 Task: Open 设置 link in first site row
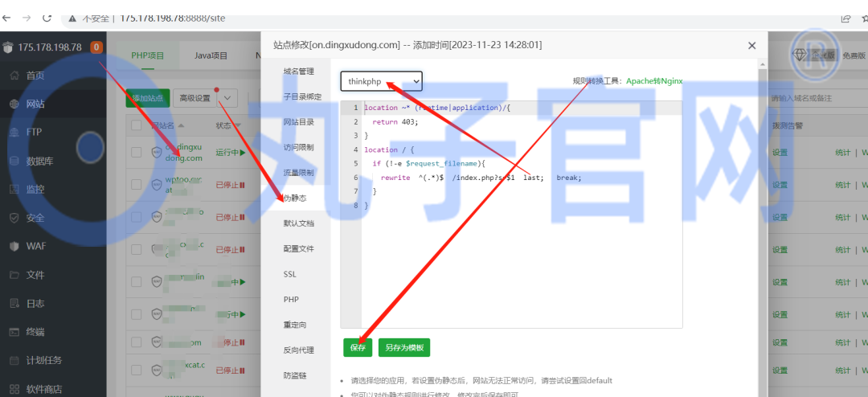point(780,153)
